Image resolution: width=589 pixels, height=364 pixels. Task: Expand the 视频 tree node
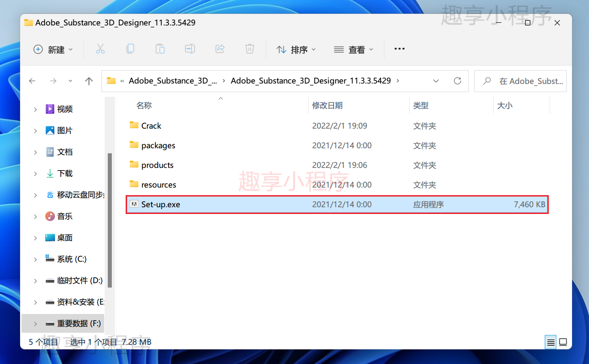35,109
